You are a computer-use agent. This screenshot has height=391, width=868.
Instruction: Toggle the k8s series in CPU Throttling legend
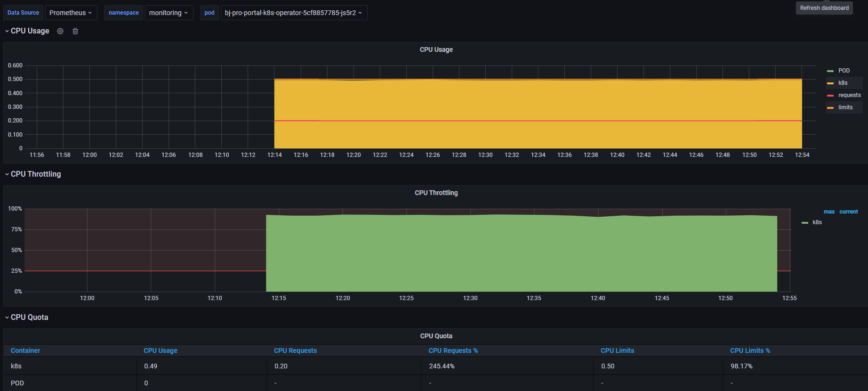coord(817,222)
